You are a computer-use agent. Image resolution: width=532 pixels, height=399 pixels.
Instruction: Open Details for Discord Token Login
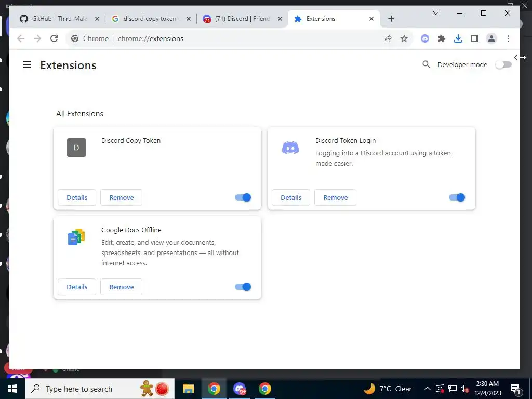(291, 197)
